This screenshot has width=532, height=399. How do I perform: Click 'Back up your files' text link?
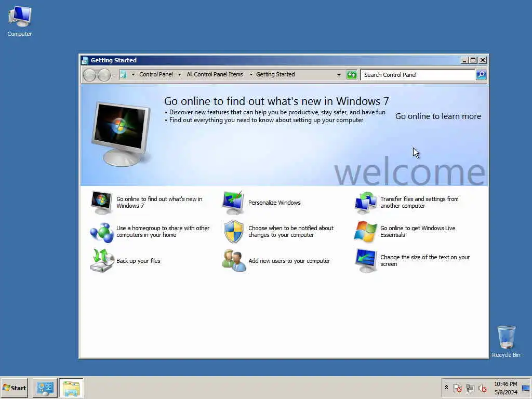click(x=138, y=261)
